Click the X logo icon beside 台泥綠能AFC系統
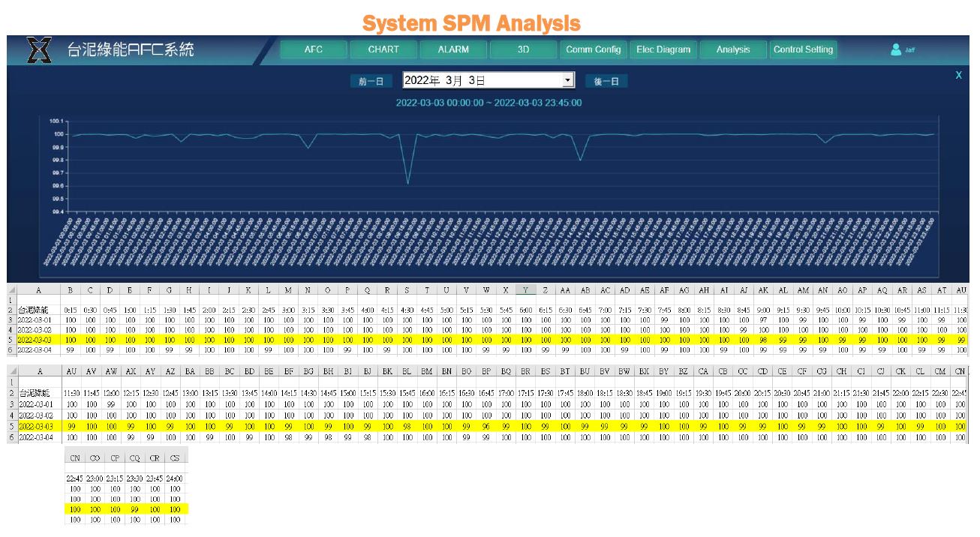Image resolution: width=980 pixels, height=537 pixels. [x=38, y=49]
